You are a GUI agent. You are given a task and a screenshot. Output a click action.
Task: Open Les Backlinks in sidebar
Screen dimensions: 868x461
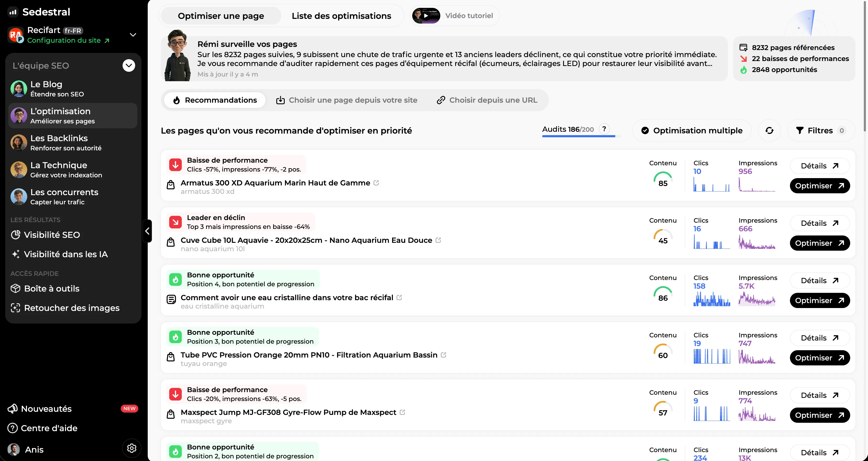[x=73, y=142]
